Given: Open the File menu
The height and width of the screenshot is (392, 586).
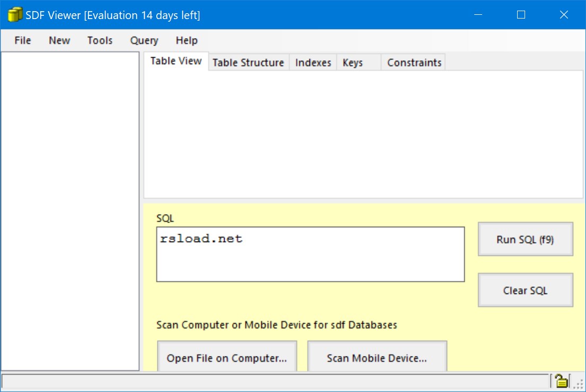Looking at the screenshot, I should (x=22, y=40).
